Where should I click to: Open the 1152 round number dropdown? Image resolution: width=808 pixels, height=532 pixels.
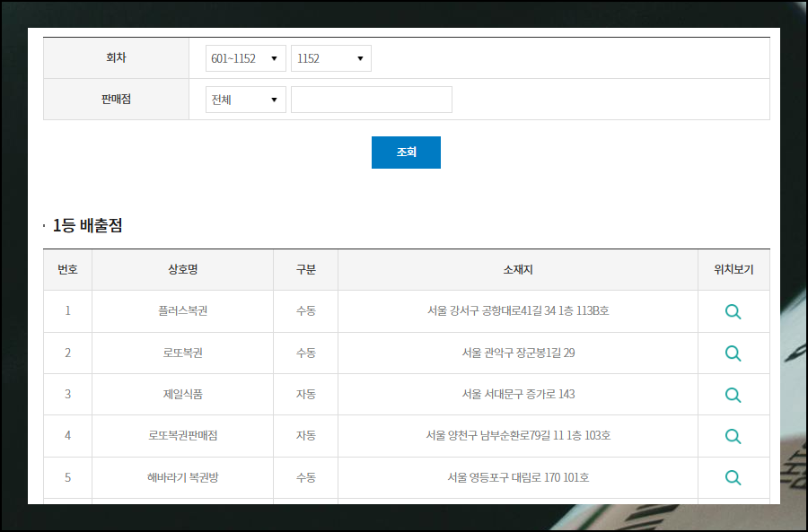(x=330, y=58)
